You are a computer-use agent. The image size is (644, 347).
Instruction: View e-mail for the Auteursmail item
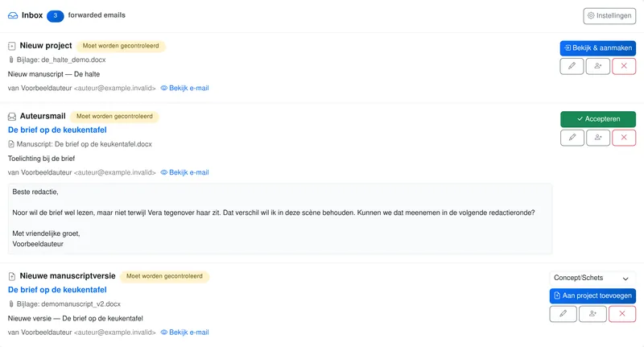(x=184, y=172)
